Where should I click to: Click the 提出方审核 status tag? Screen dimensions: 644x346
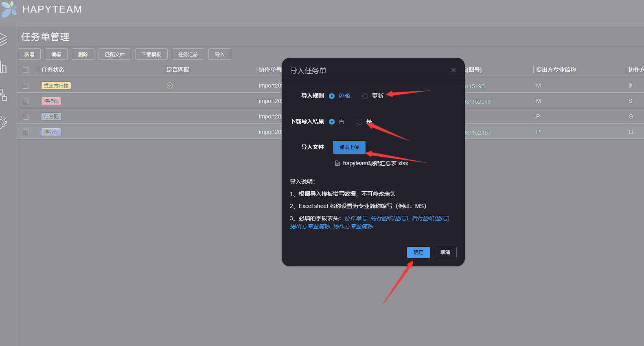(x=56, y=85)
